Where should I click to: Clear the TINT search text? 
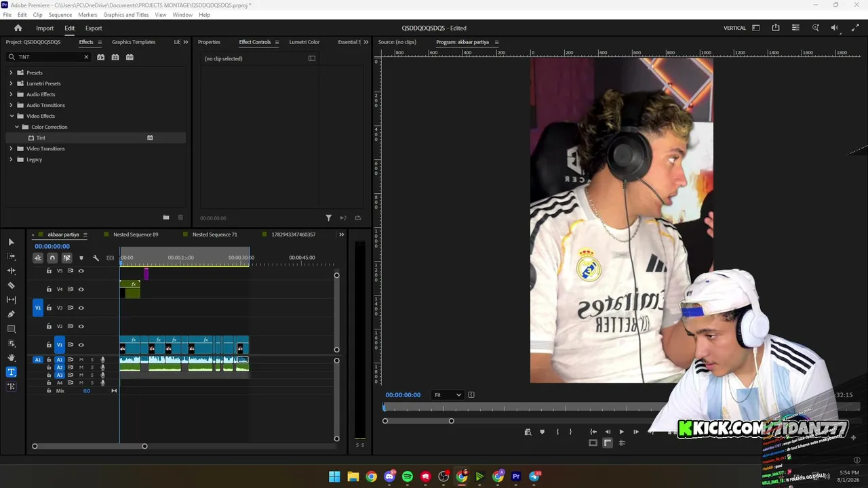point(86,57)
